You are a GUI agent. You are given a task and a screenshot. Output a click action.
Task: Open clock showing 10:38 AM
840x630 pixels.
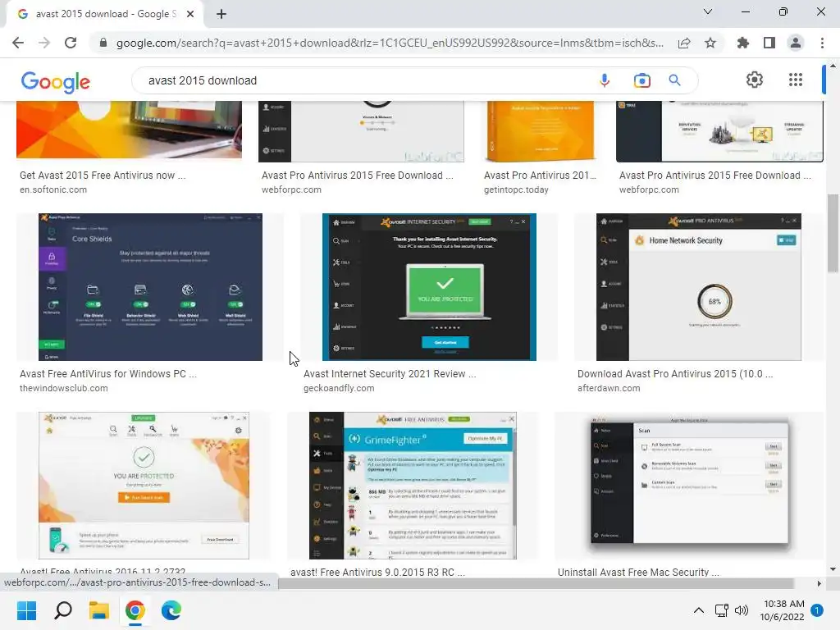pos(782,610)
